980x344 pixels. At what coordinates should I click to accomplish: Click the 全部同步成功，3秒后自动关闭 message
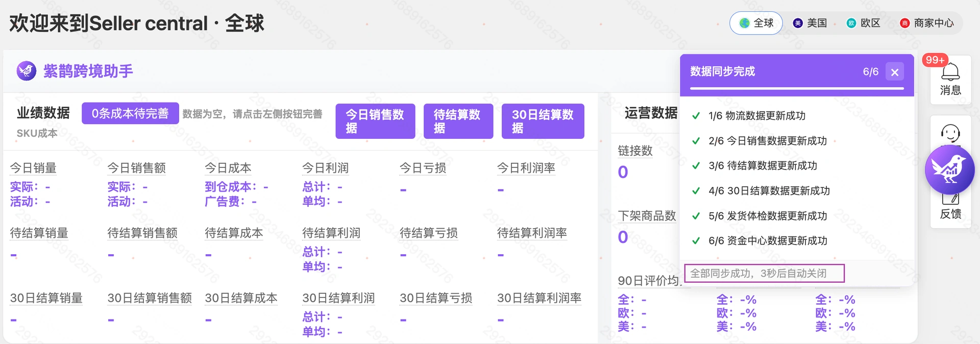coord(758,274)
